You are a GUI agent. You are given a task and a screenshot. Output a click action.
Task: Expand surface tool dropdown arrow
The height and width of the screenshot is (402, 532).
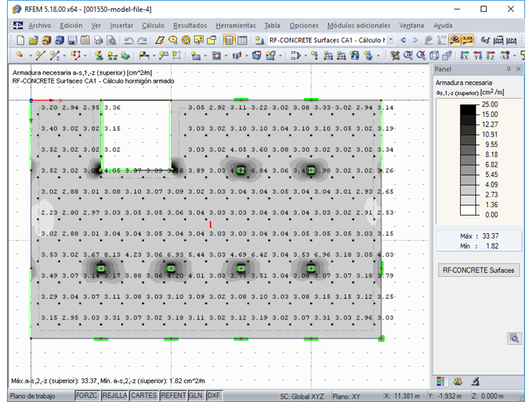206,56
